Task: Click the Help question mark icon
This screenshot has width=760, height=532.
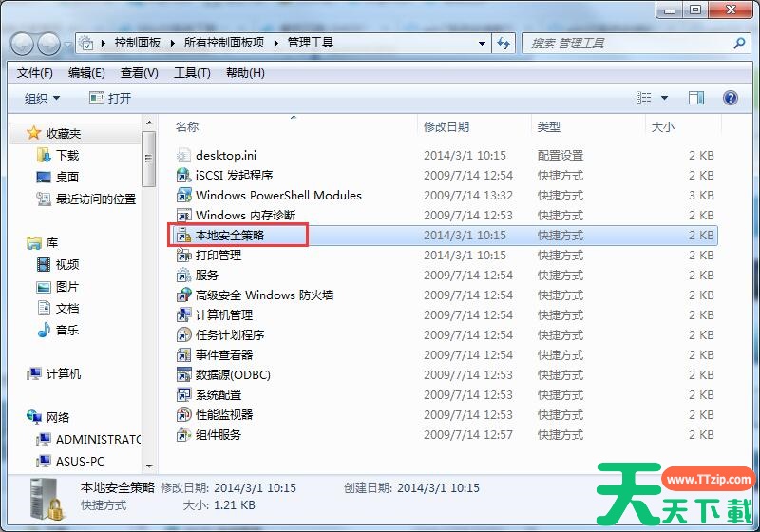Action: tap(730, 99)
